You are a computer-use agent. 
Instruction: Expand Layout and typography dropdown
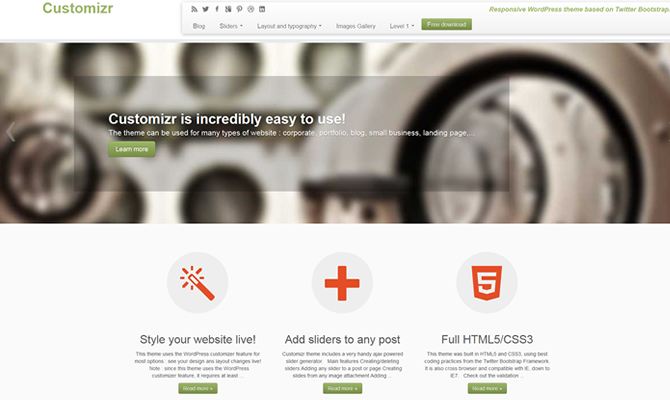(289, 26)
